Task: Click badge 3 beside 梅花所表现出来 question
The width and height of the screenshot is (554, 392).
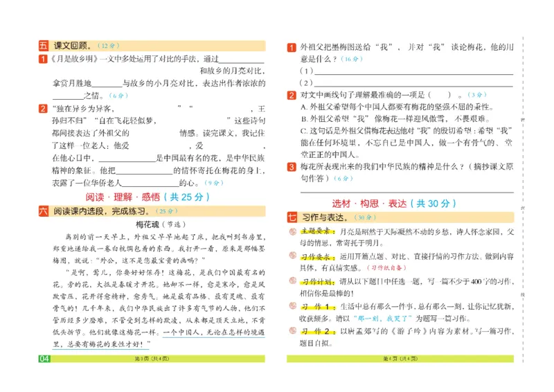Action: click(x=292, y=167)
